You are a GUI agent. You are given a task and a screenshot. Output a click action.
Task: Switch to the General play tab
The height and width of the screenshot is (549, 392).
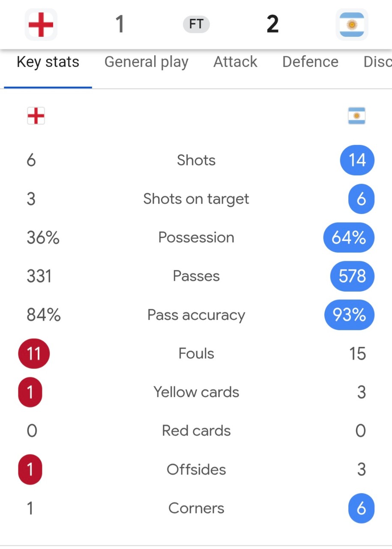147,62
